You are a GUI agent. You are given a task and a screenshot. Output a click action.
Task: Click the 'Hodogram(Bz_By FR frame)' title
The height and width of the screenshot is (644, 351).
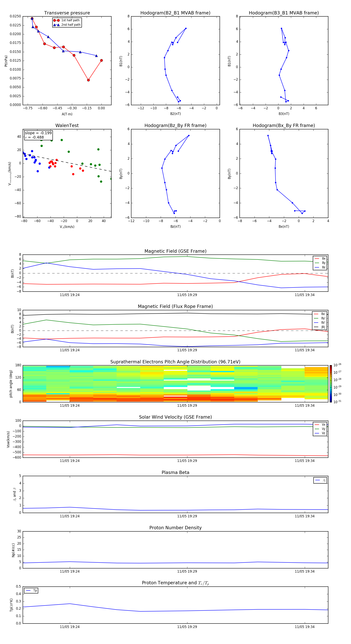point(175,125)
